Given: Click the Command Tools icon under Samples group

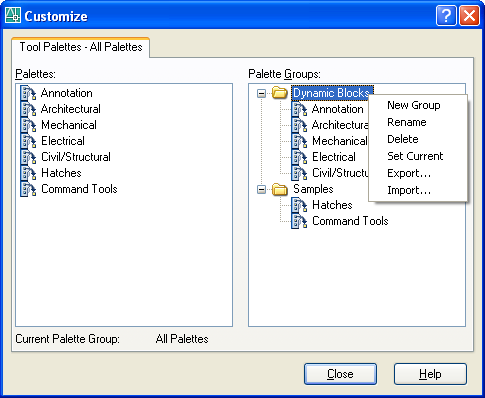Looking at the screenshot, I should [x=299, y=221].
